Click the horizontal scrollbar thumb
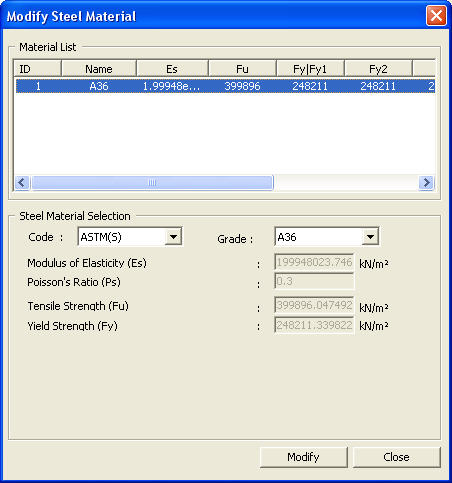 coord(152,183)
